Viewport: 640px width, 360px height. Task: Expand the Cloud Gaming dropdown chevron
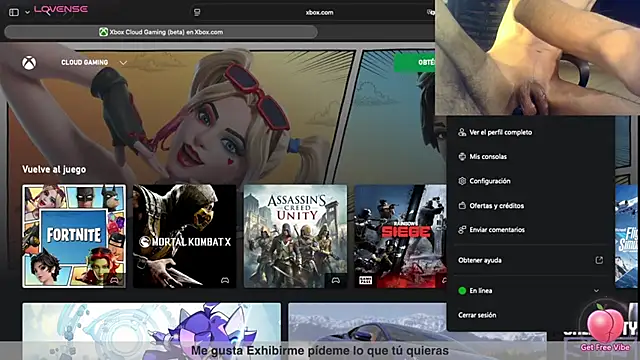point(123,63)
